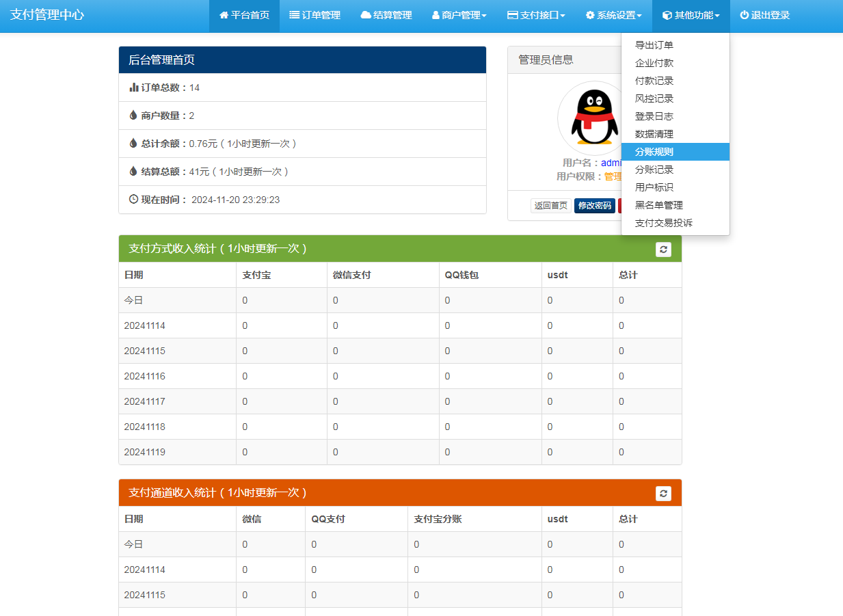Open the 商户管理 dropdown menu
The width and height of the screenshot is (843, 616).
(x=459, y=15)
